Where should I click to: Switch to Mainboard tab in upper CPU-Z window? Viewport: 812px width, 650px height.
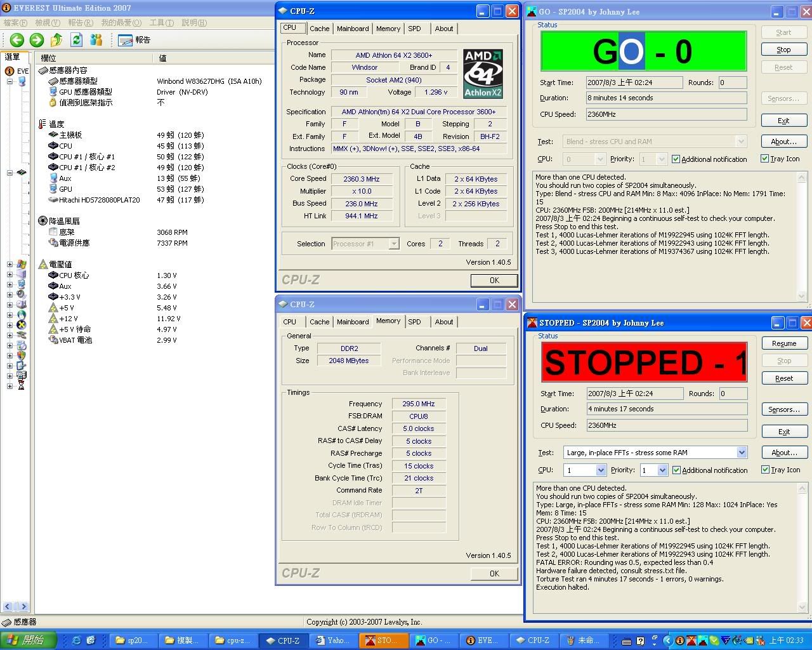click(x=353, y=29)
